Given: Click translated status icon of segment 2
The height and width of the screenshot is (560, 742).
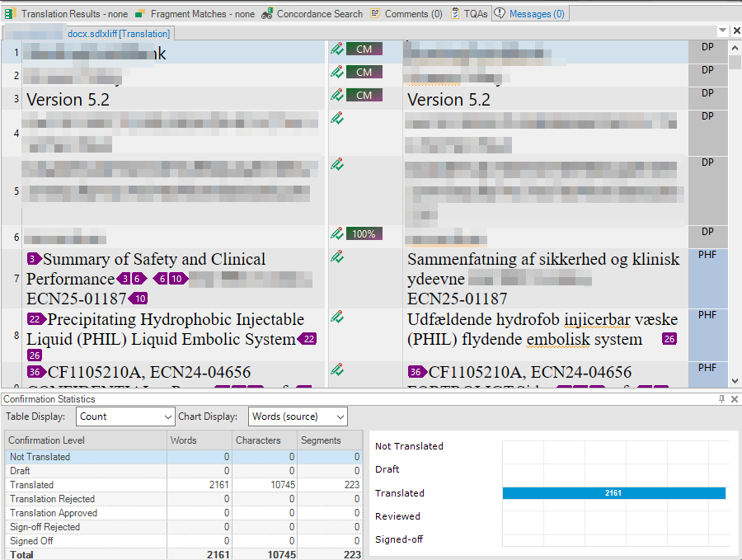Looking at the screenshot, I should click(x=337, y=72).
